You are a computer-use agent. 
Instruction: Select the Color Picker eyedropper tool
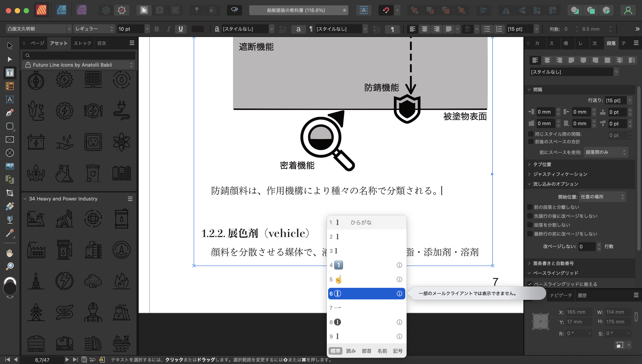coord(10,233)
